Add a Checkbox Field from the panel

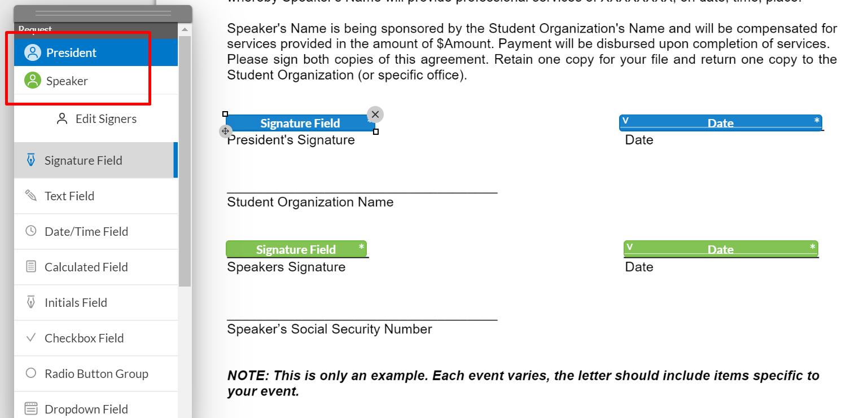point(84,338)
